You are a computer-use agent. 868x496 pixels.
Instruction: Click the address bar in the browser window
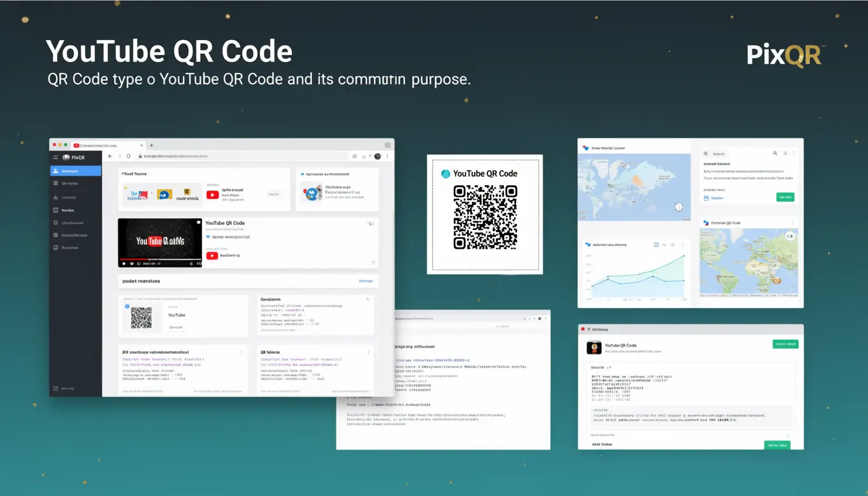coord(240,156)
